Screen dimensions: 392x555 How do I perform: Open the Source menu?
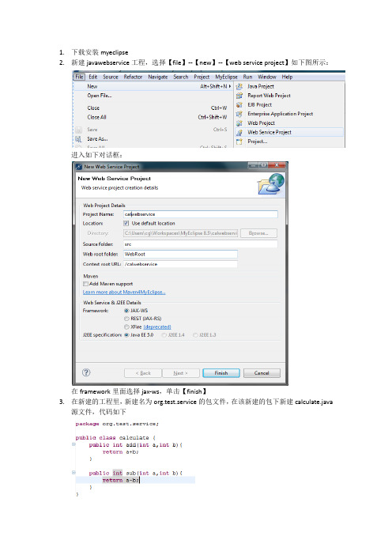[x=111, y=77]
